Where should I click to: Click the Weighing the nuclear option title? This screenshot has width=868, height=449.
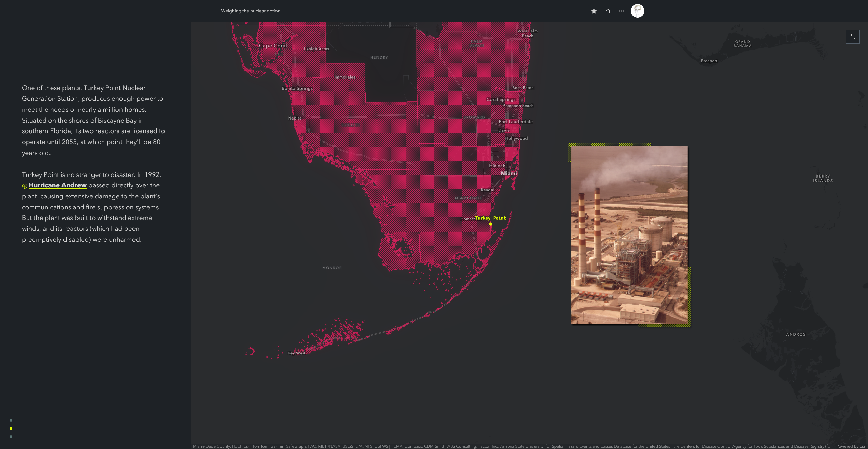coord(251,11)
